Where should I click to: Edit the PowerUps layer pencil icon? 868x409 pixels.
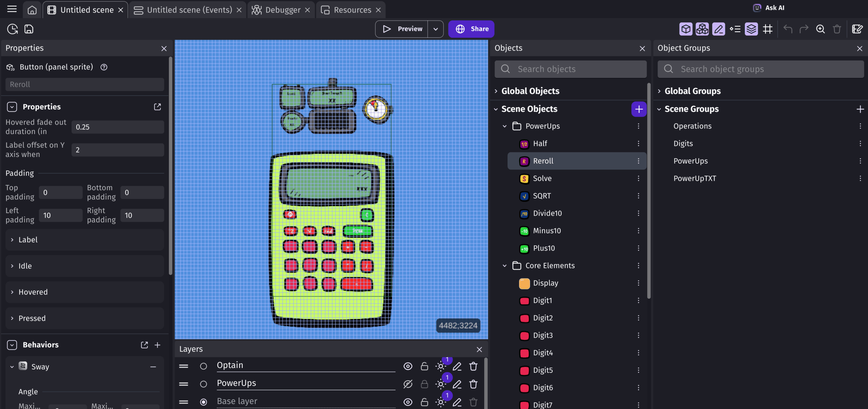pos(457,384)
